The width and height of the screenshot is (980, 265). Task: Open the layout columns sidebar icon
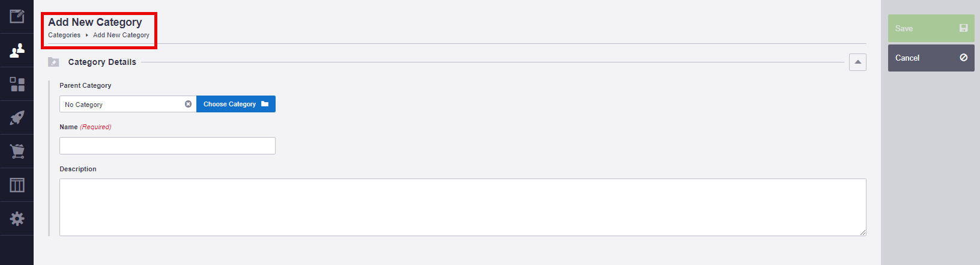coord(17,185)
